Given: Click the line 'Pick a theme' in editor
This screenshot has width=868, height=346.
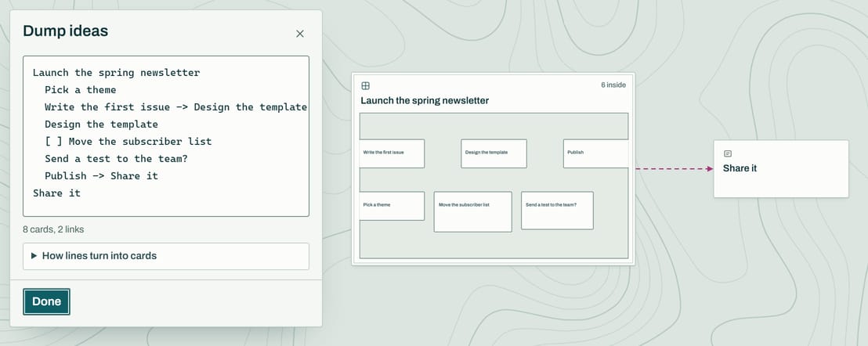Looking at the screenshot, I should click(x=81, y=89).
